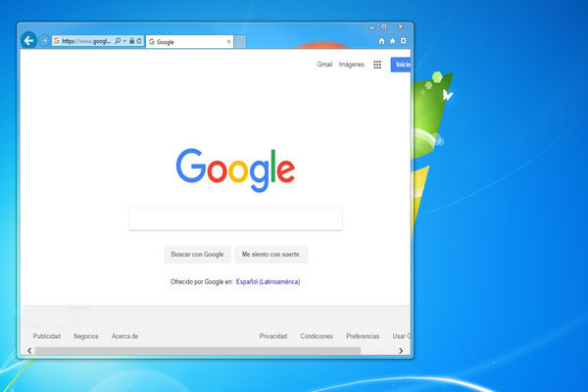Click the horizontal scrollbar right arrow
Screen dimensions: 588x392
(401, 350)
